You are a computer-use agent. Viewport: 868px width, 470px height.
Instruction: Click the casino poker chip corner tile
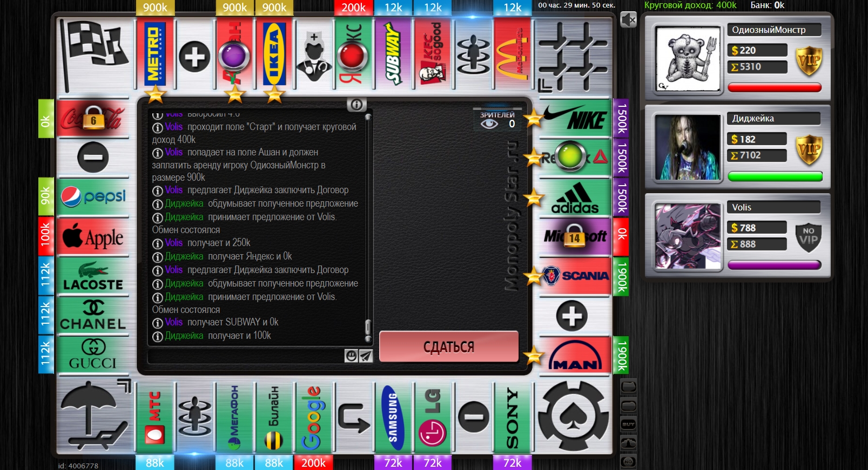(x=573, y=417)
